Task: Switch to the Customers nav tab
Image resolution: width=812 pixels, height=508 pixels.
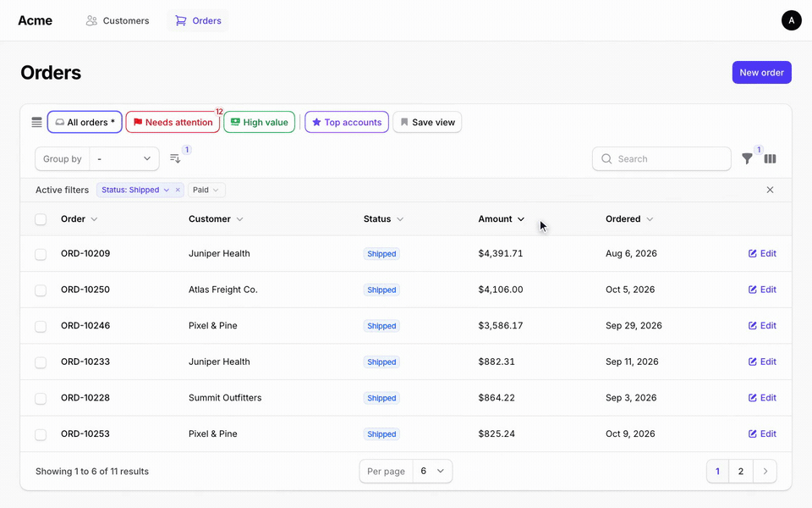Action: click(118, 20)
